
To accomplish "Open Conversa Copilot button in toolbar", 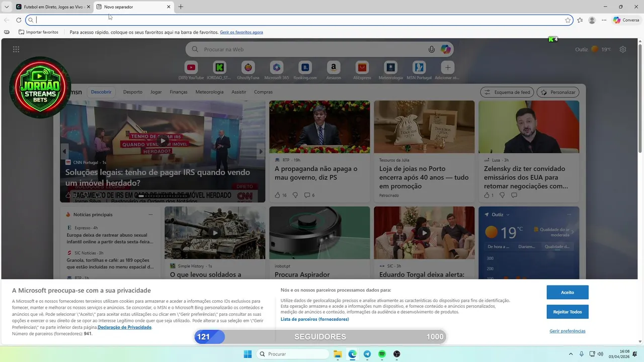I will [626, 20].
